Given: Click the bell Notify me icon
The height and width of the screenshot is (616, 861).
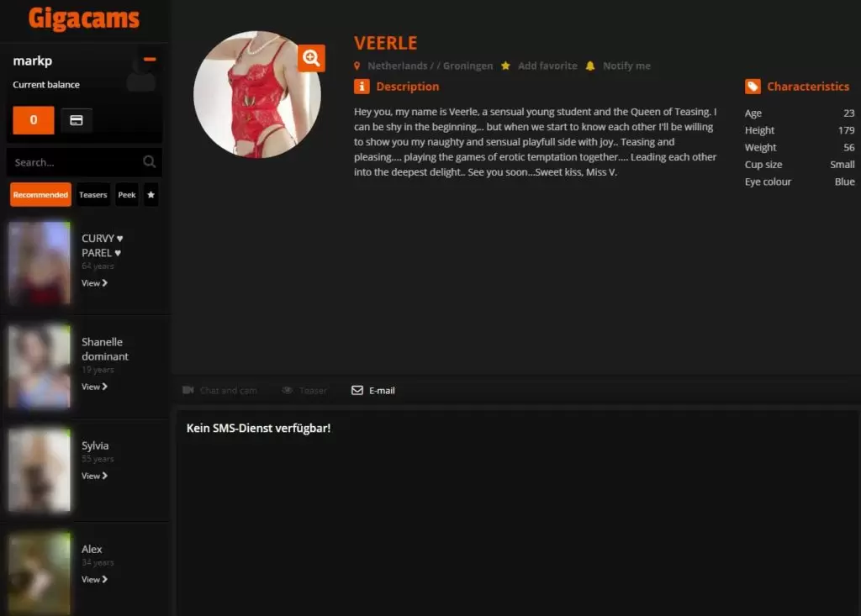Looking at the screenshot, I should click(x=590, y=66).
